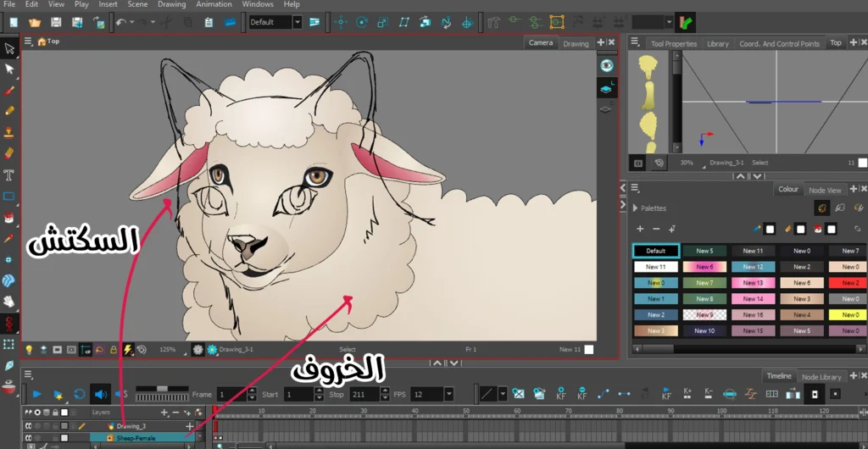Toggle the lock icon in camera status bar
This screenshot has width=868, height=449.
tap(114, 350)
